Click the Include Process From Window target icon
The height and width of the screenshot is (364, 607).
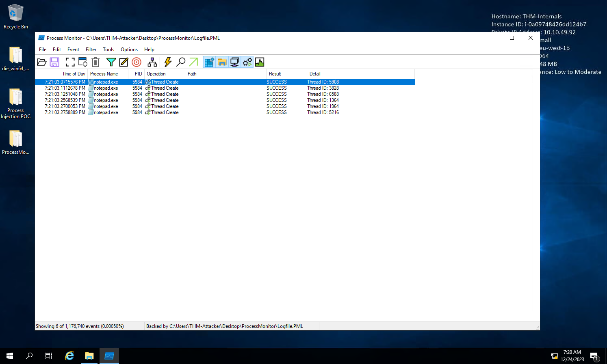[x=137, y=62]
